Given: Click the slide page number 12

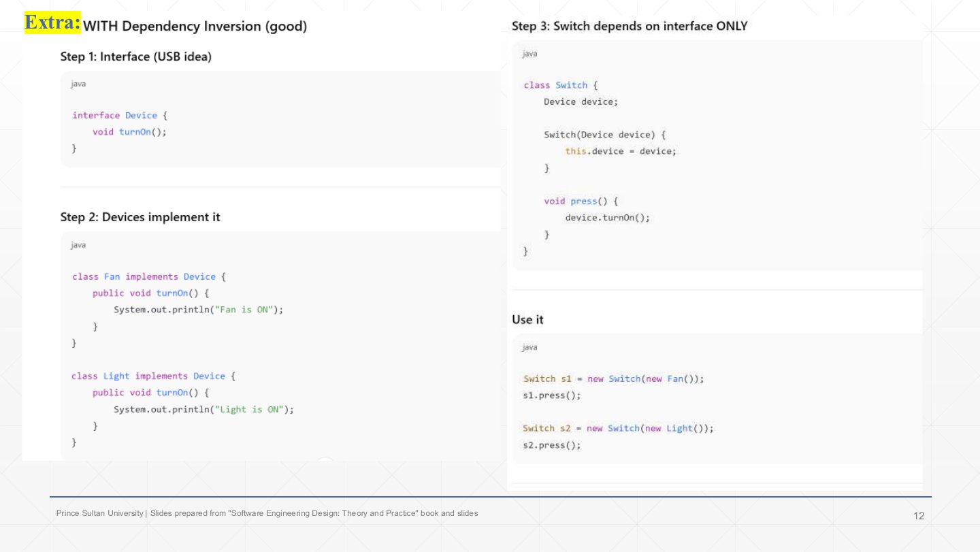Looking at the screenshot, I should click(x=919, y=516).
